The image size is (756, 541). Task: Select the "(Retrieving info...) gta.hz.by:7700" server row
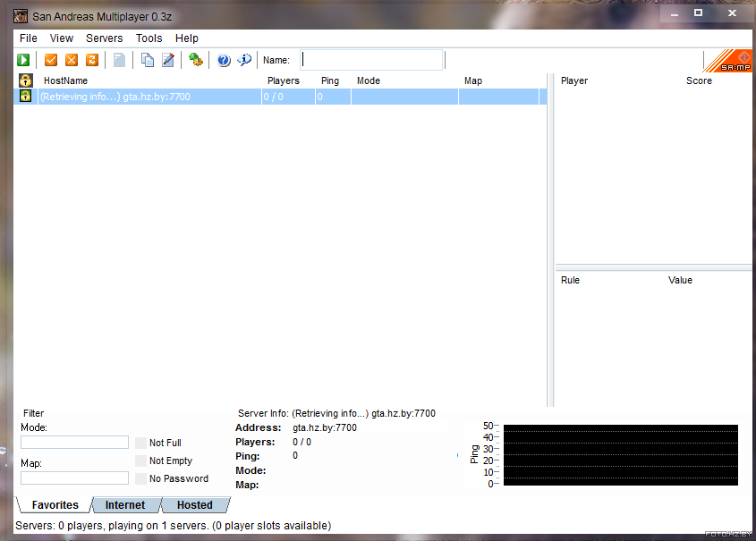(x=281, y=97)
